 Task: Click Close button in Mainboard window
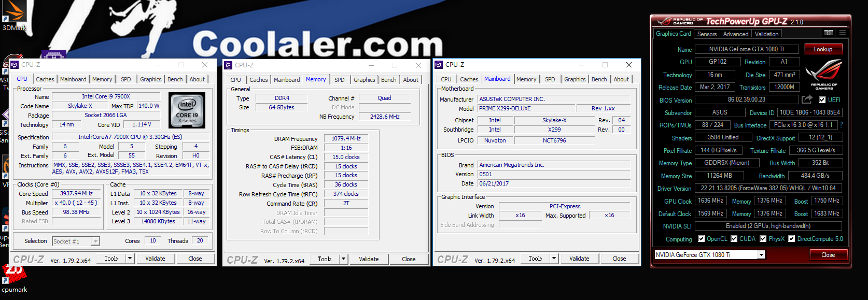(x=619, y=259)
